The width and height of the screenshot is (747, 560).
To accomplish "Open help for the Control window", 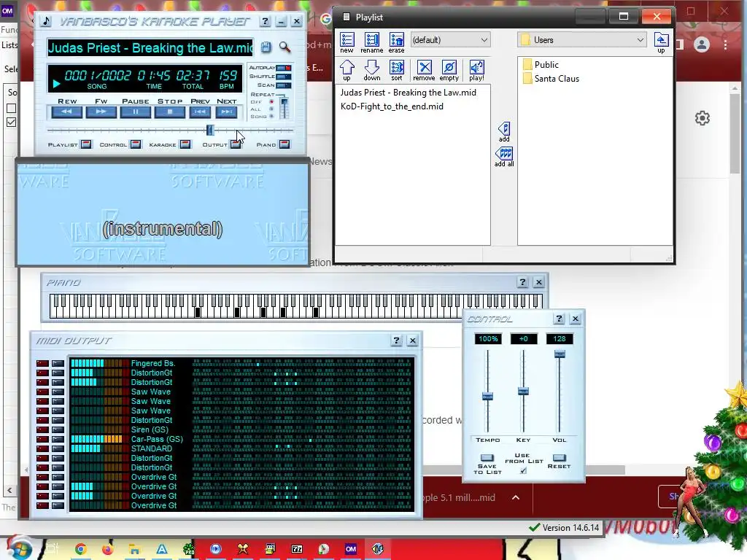I will [560, 319].
